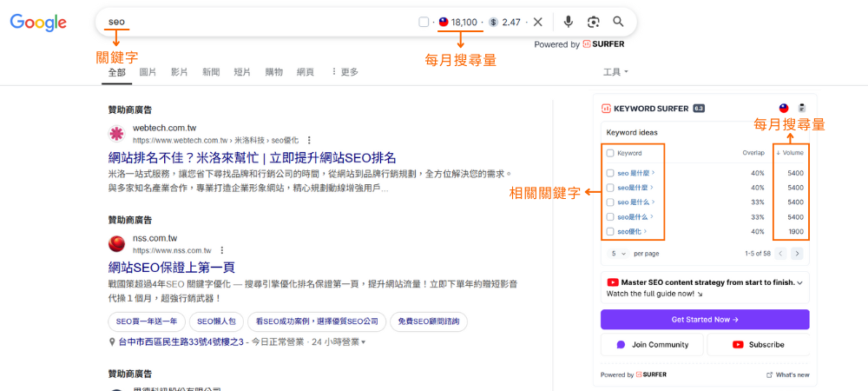Start voice search with the microphone icon
The width and height of the screenshot is (868, 391).
pyautogui.click(x=568, y=22)
